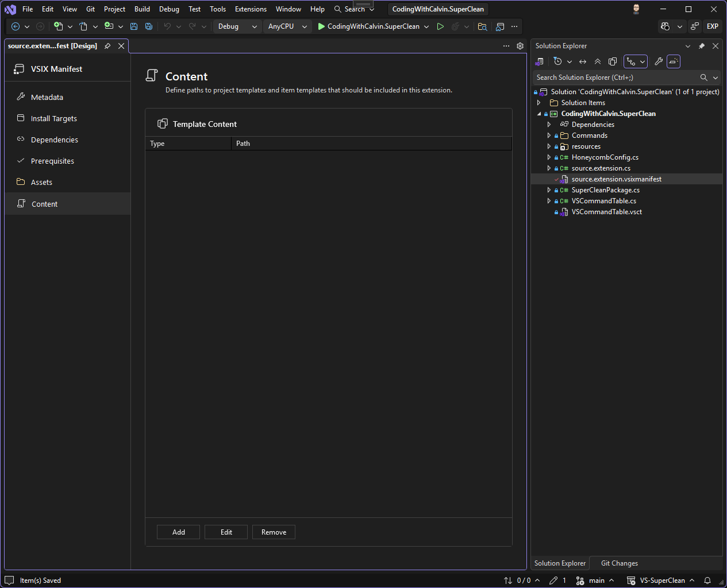Click Sync with Active Document icon

coord(583,61)
